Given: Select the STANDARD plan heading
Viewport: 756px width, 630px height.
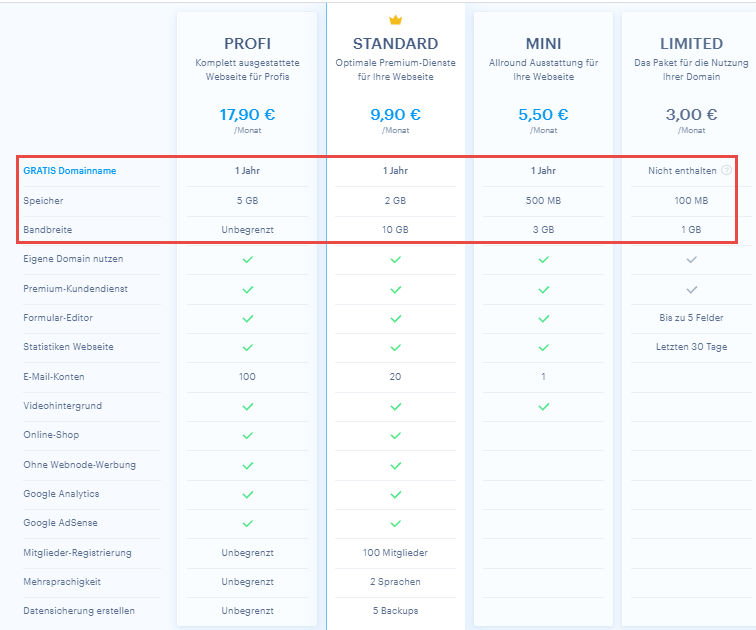Looking at the screenshot, I should 395,43.
